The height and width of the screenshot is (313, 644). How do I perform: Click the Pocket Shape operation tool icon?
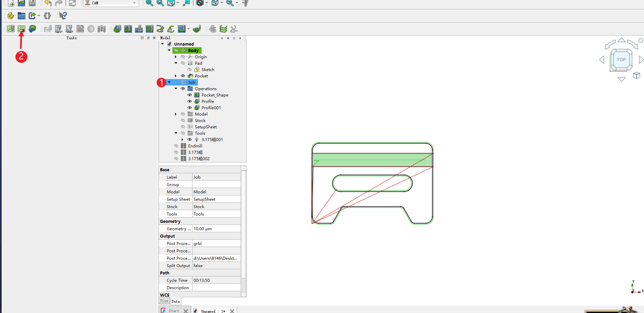pyautogui.click(x=128, y=29)
